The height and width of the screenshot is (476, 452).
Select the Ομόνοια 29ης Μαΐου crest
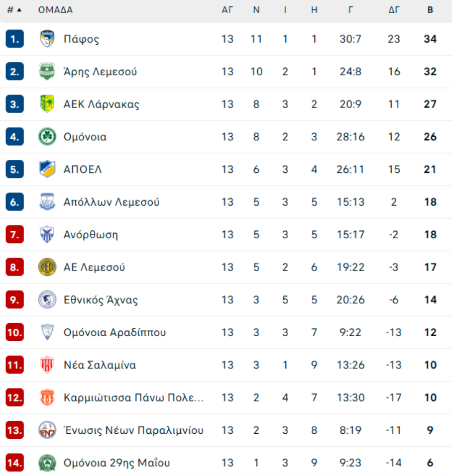[x=47, y=462]
